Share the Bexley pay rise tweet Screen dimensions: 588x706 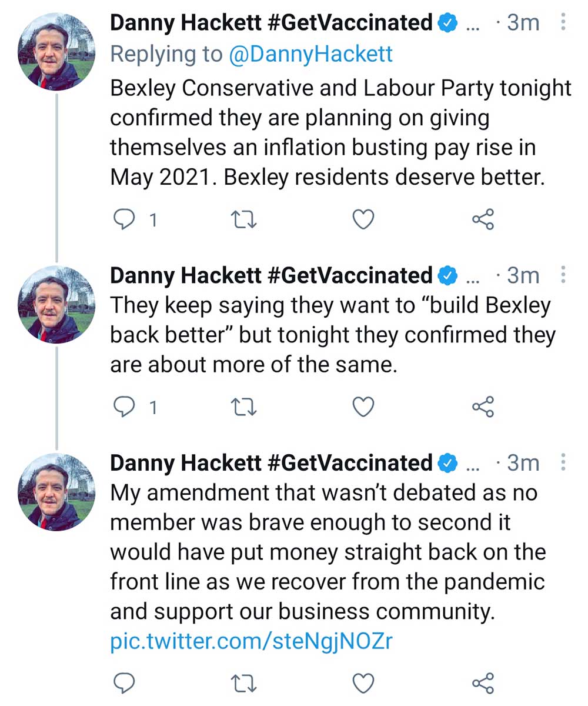pyautogui.click(x=483, y=219)
